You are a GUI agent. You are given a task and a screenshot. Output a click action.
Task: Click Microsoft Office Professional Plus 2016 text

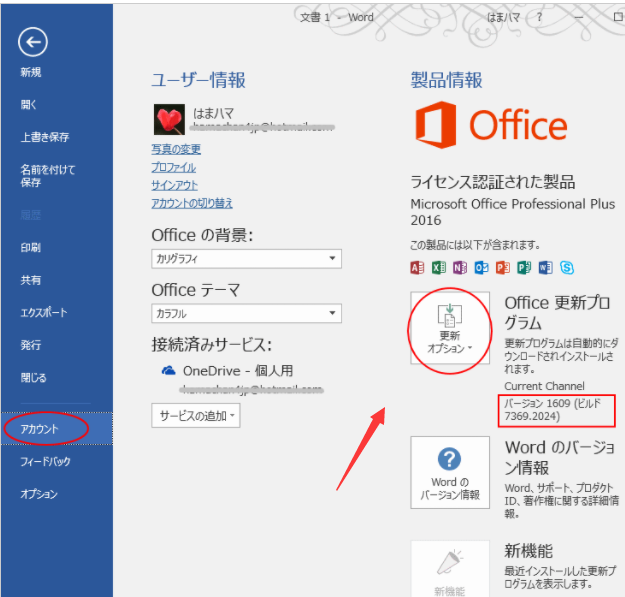click(513, 212)
